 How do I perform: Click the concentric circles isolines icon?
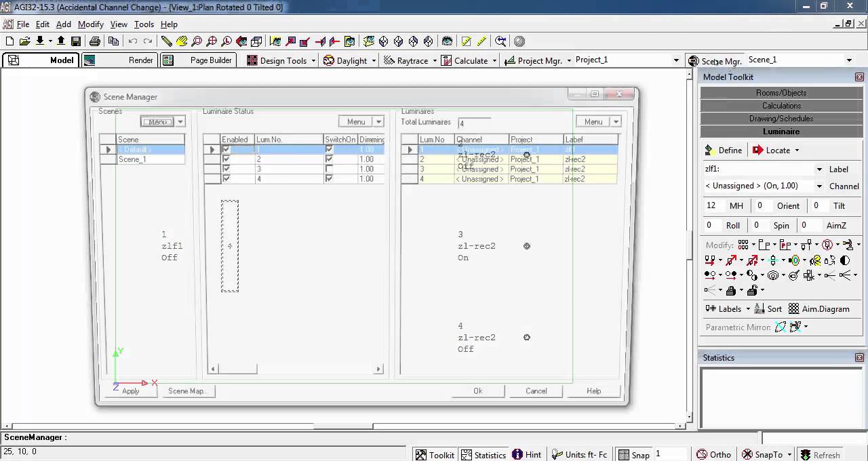point(772,275)
